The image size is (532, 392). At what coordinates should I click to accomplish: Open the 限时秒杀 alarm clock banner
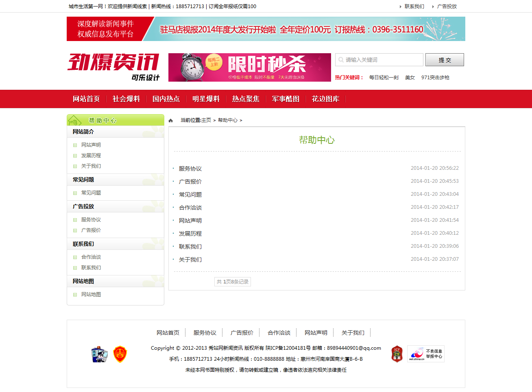click(x=249, y=67)
